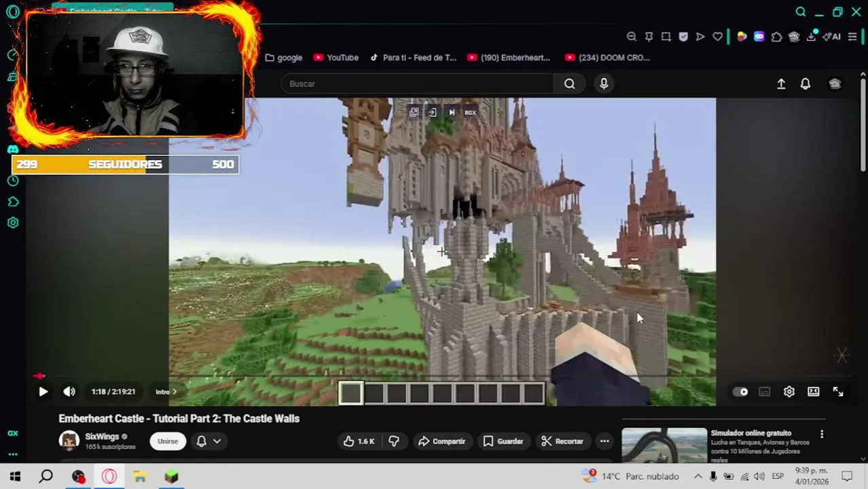Open Opera GX menu logo
Viewport: 868px width, 489px height.
[13, 12]
